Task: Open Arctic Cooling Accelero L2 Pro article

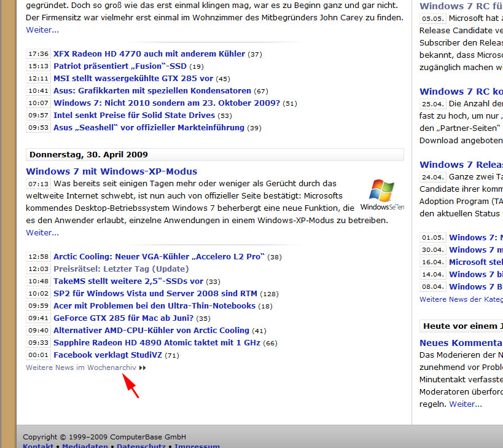Action: [x=159, y=257]
